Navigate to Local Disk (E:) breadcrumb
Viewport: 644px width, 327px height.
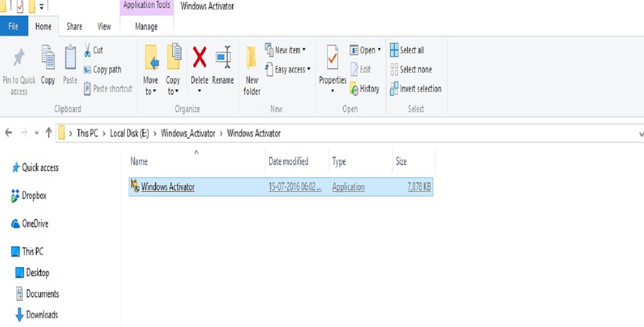pyautogui.click(x=129, y=133)
